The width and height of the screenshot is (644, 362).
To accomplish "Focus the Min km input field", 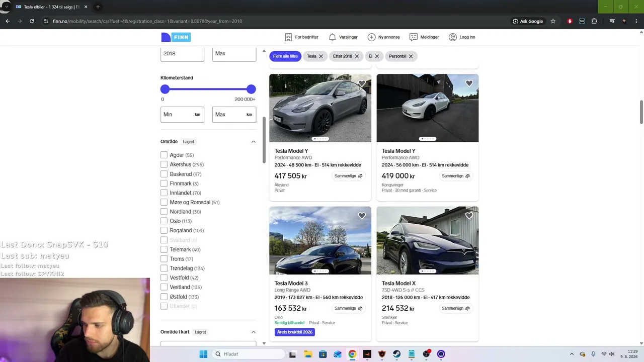I will (x=182, y=115).
